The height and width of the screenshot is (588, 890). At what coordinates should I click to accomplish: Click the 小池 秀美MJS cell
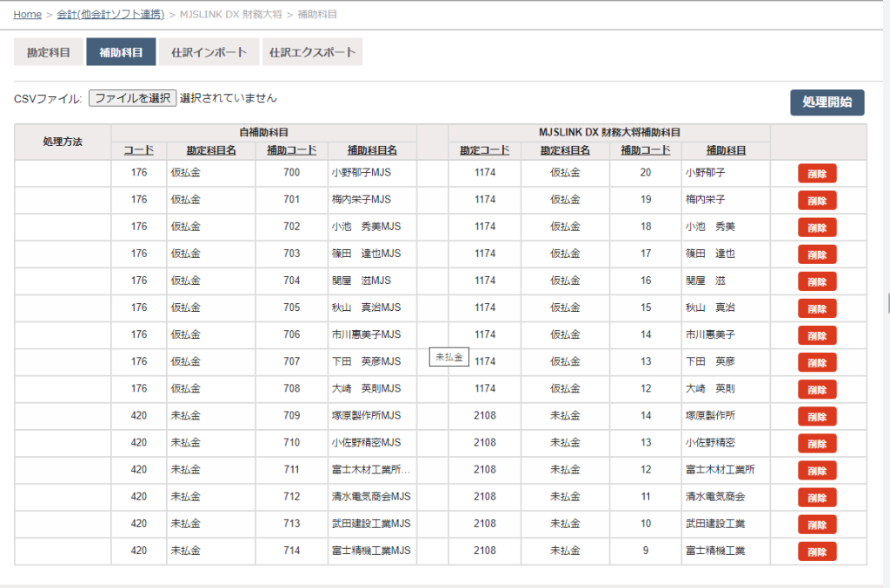pyautogui.click(x=372, y=226)
